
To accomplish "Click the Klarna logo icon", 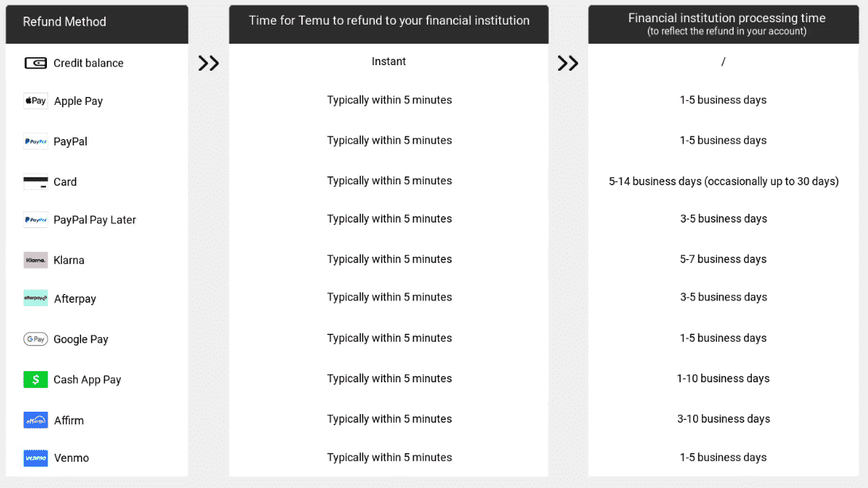I will (36, 260).
